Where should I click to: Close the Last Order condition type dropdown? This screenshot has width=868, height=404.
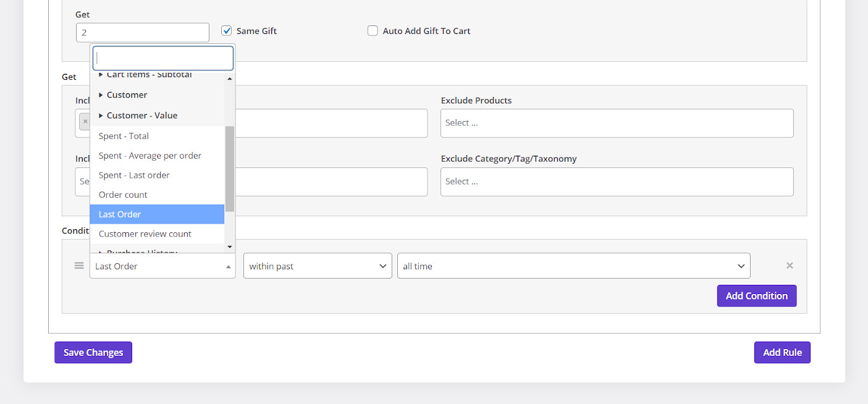[x=162, y=266]
